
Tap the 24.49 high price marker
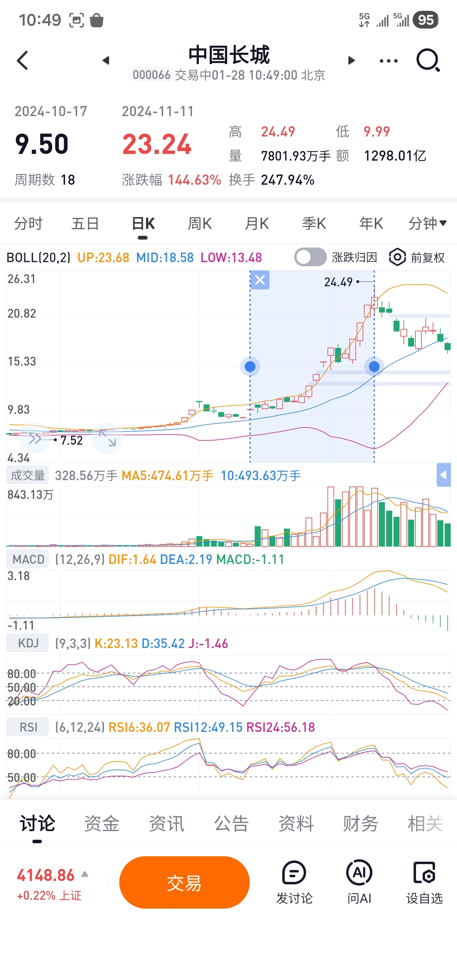(x=338, y=282)
